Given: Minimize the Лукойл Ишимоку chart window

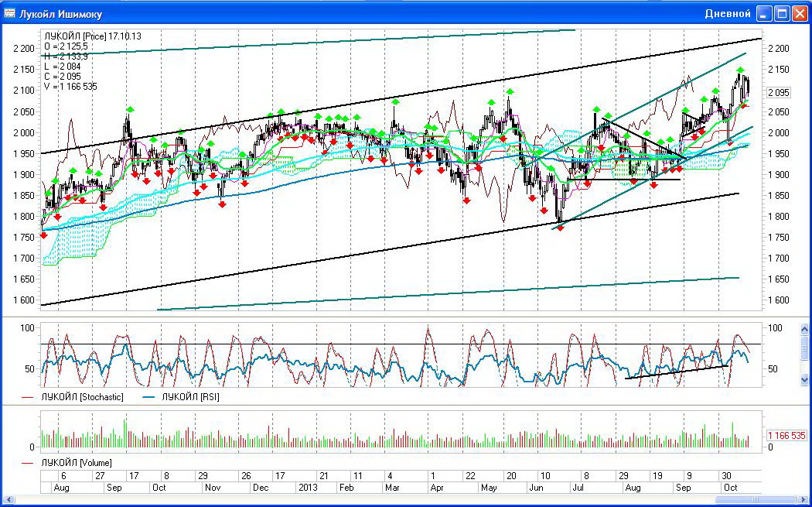Looking at the screenshot, I should [x=763, y=14].
